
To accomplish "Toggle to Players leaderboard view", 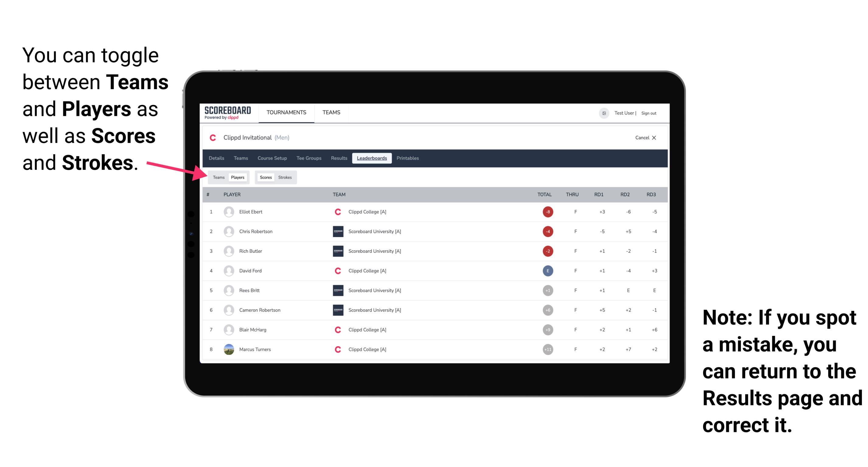I will point(237,177).
